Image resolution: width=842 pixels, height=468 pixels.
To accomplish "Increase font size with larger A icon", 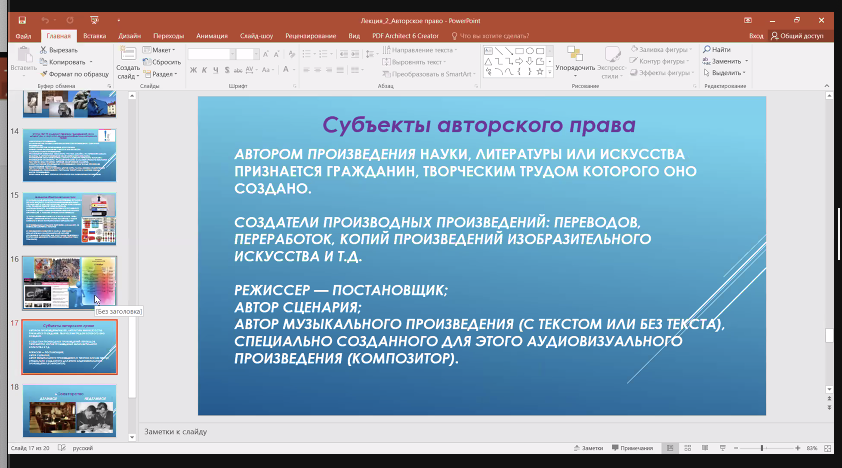I will (x=266, y=54).
